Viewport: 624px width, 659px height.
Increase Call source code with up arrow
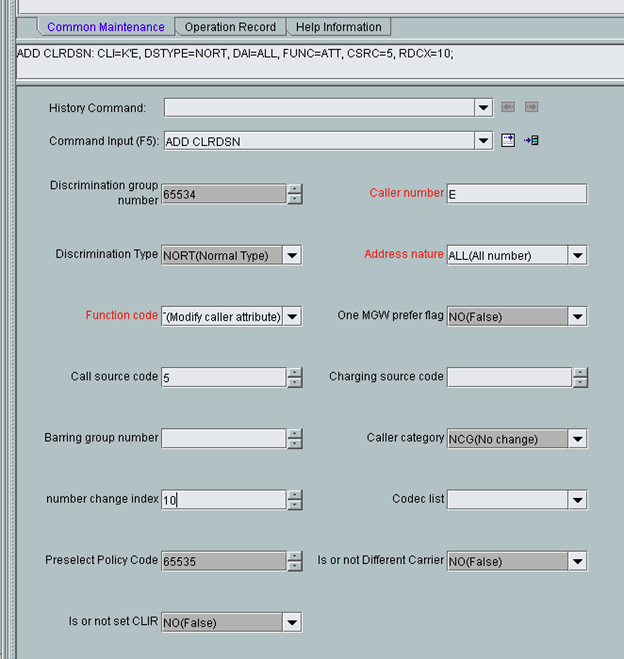pyautogui.click(x=295, y=372)
